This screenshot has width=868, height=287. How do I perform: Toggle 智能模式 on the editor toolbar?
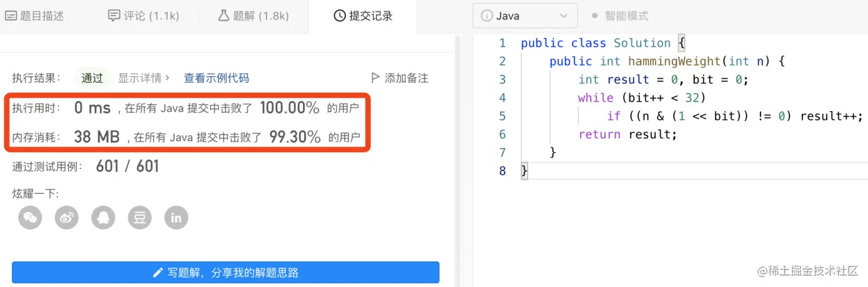(x=619, y=16)
